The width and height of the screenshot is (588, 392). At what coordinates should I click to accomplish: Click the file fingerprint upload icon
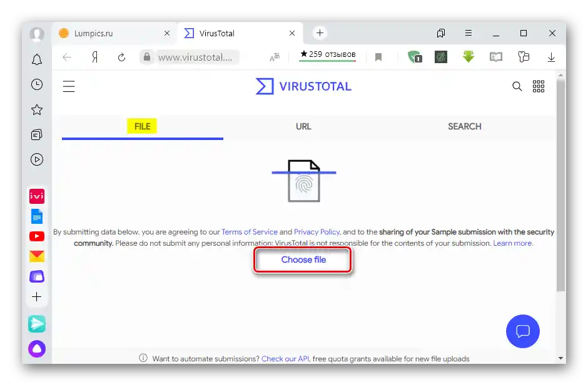(304, 181)
